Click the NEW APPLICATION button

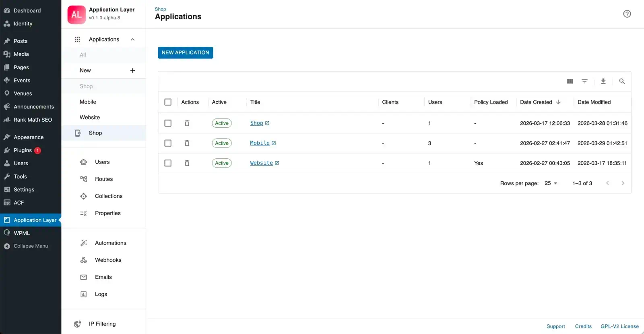(x=185, y=53)
